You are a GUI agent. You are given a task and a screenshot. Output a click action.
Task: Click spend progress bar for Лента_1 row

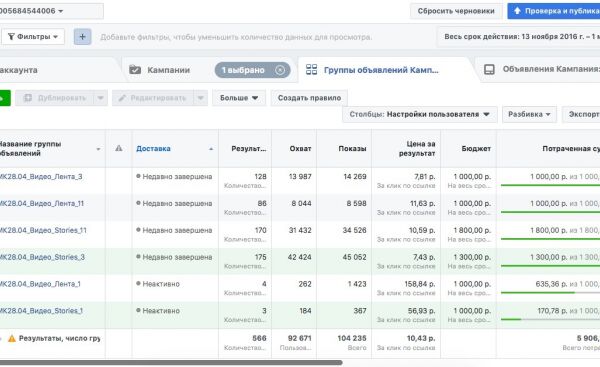[550, 293]
